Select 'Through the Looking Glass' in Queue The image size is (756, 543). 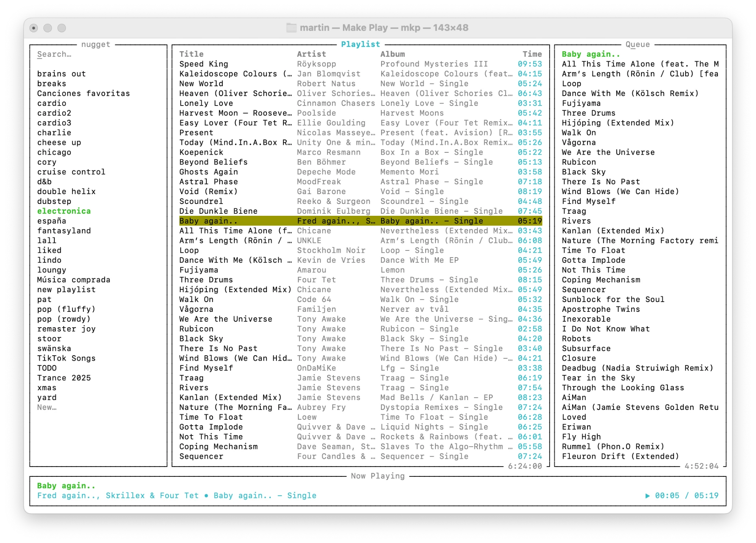pyautogui.click(x=623, y=388)
